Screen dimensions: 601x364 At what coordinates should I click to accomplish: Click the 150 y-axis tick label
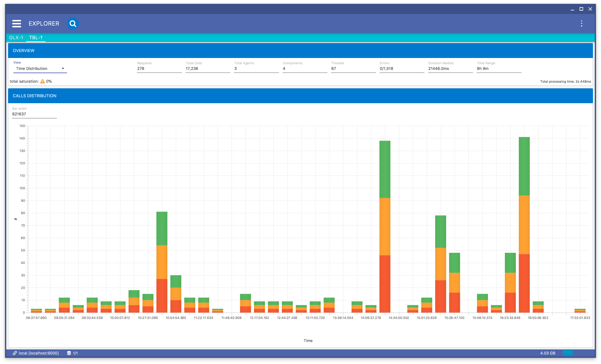(x=22, y=126)
